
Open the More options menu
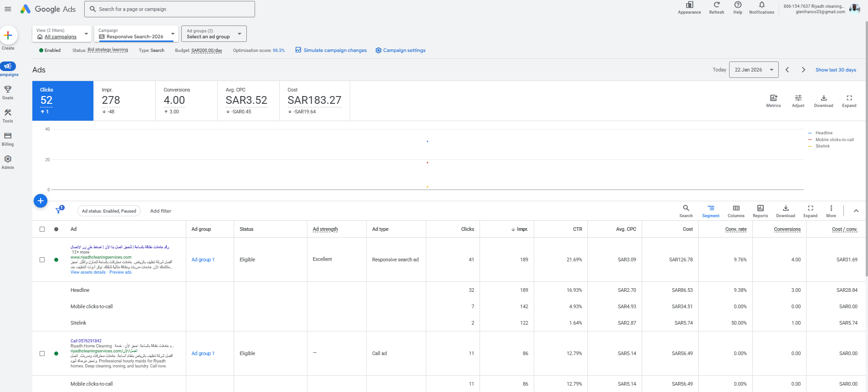point(831,211)
